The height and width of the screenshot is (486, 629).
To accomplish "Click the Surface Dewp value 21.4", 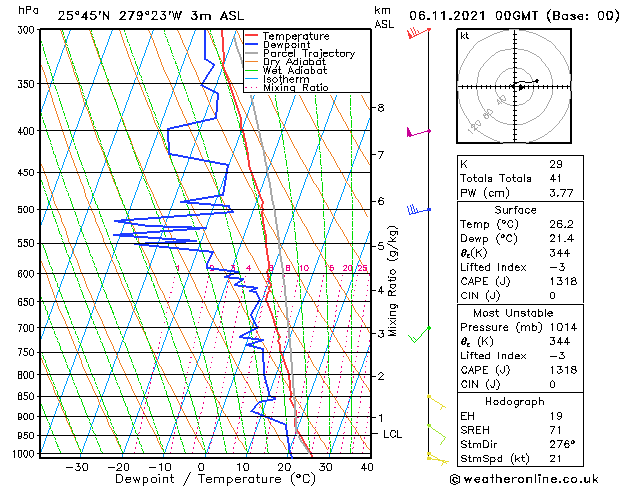I will coord(561,239).
